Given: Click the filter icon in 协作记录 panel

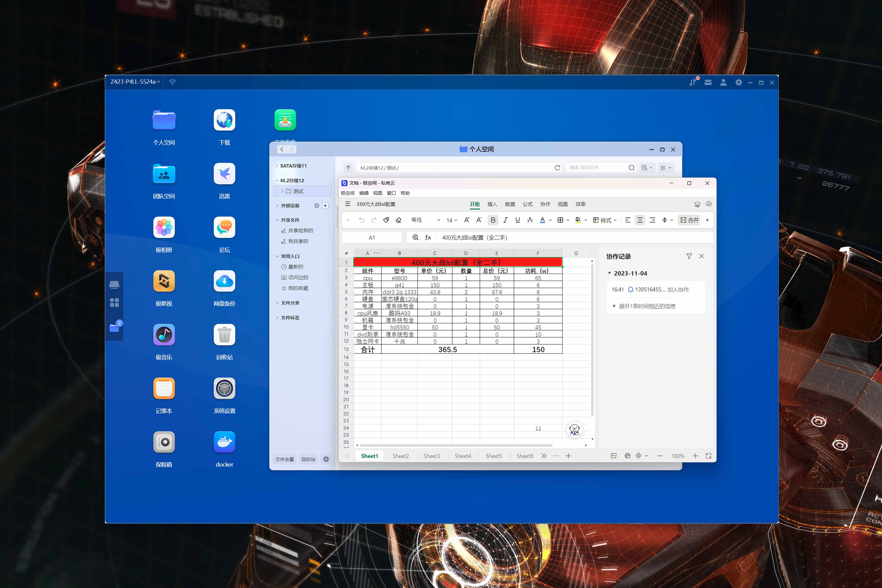Looking at the screenshot, I should [689, 256].
